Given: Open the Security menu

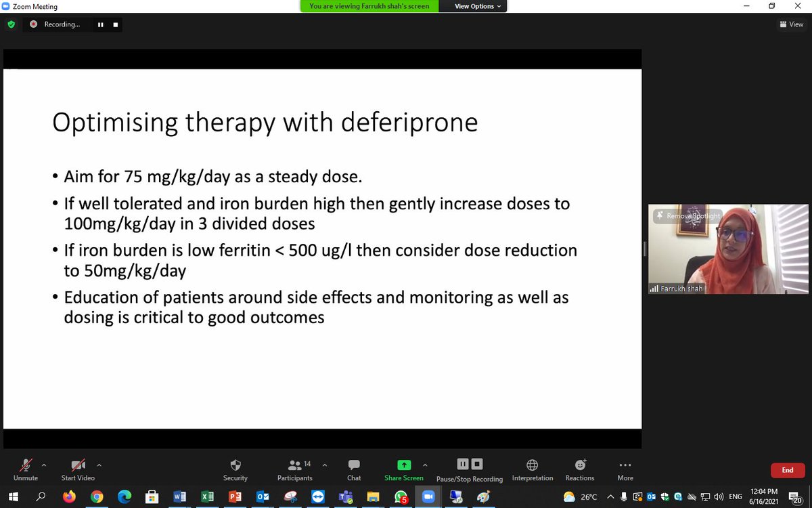Looking at the screenshot, I should pos(235,469).
